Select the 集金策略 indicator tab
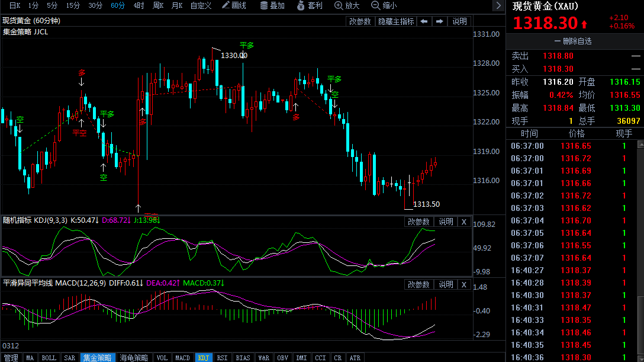The width and height of the screenshot is (644, 362). point(97,358)
